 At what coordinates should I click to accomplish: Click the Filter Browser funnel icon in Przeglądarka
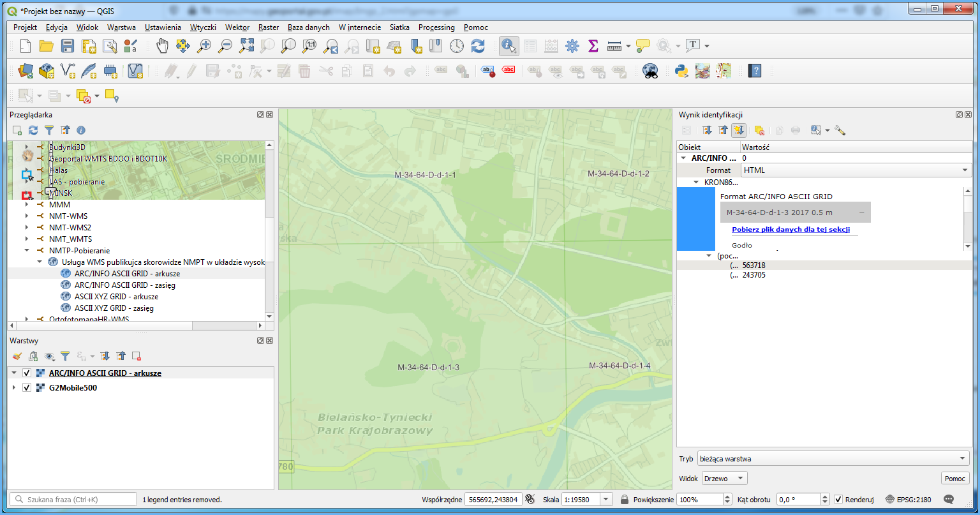49,130
